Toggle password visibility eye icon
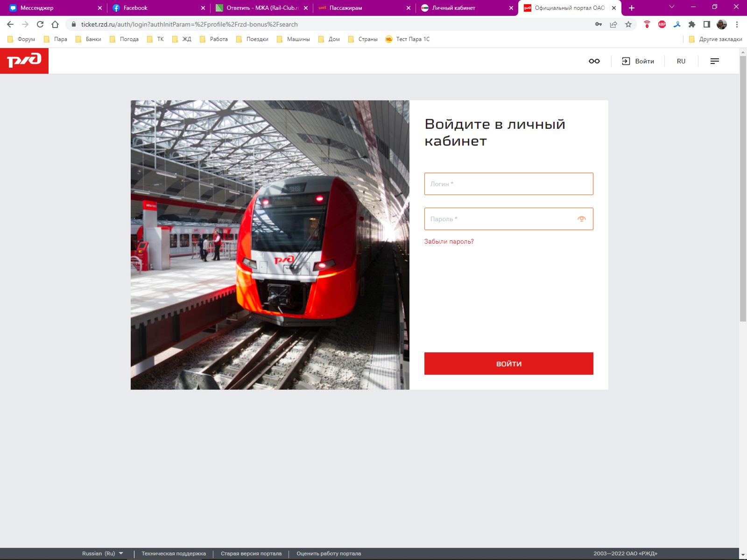This screenshot has width=747, height=560. coord(581,219)
